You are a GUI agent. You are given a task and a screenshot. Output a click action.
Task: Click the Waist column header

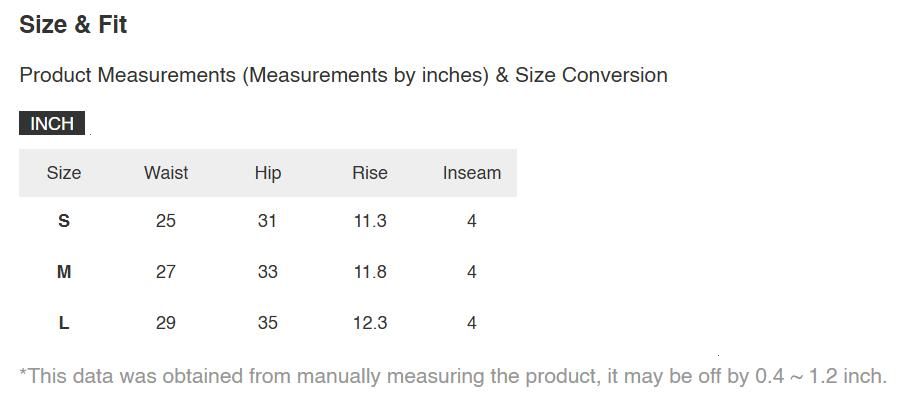166,173
